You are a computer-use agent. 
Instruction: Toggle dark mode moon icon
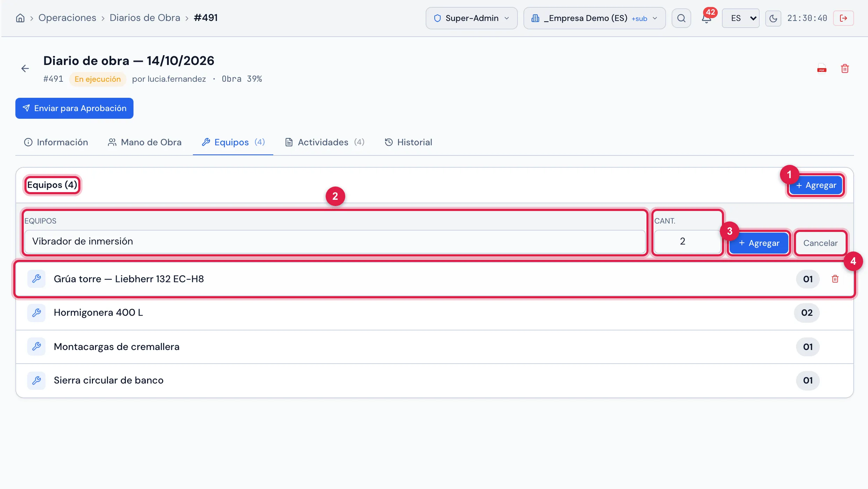click(773, 18)
